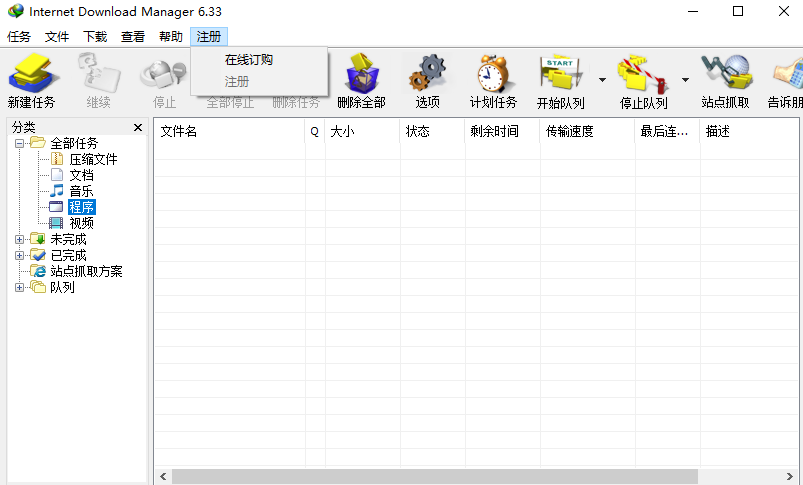
Task: Click the 文档 document category icon
Action: click(x=57, y=175)
